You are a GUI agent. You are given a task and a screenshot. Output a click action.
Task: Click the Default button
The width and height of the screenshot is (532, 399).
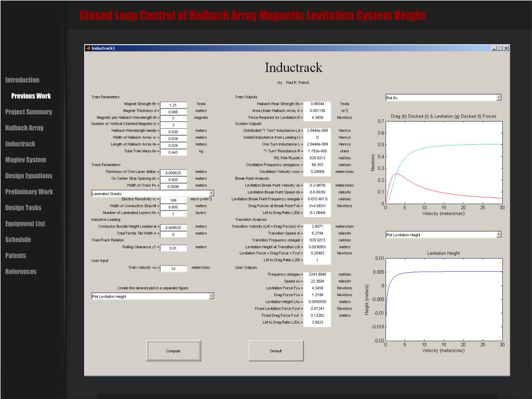pyautogui.click(x=276, y=351)
